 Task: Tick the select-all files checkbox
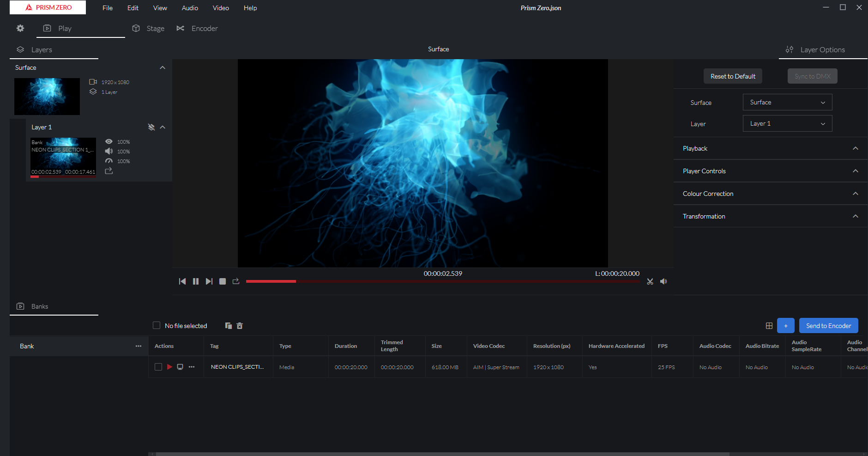tap(157, 326)
